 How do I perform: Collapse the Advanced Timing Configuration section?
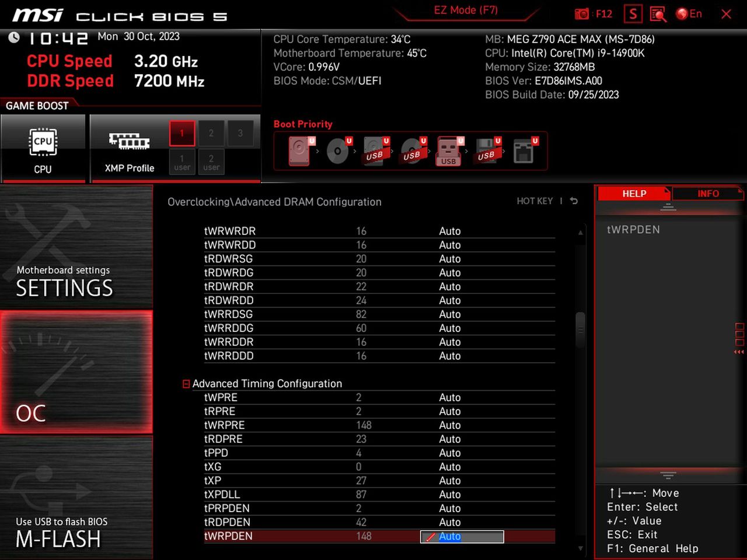click(x=186, y=384)
